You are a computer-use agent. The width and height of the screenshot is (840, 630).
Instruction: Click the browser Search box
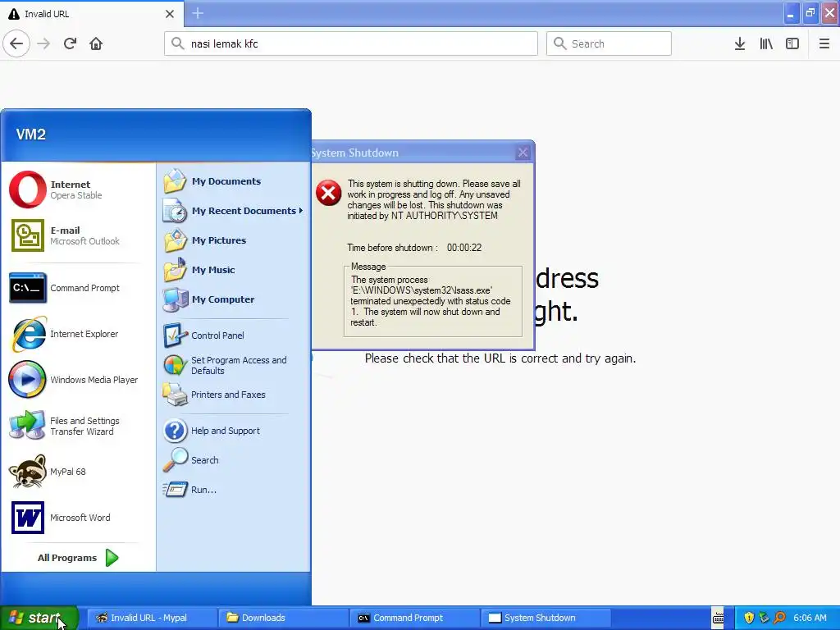point(609,43)
